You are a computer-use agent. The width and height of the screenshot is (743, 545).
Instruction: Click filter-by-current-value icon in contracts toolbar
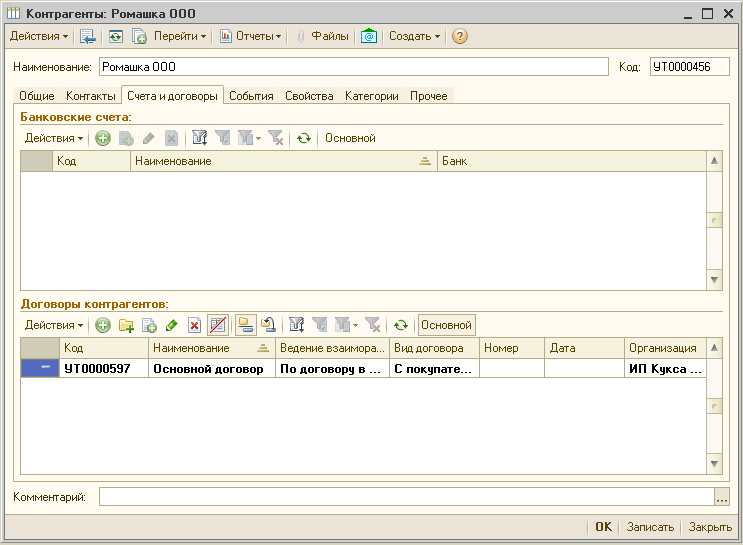297,325
